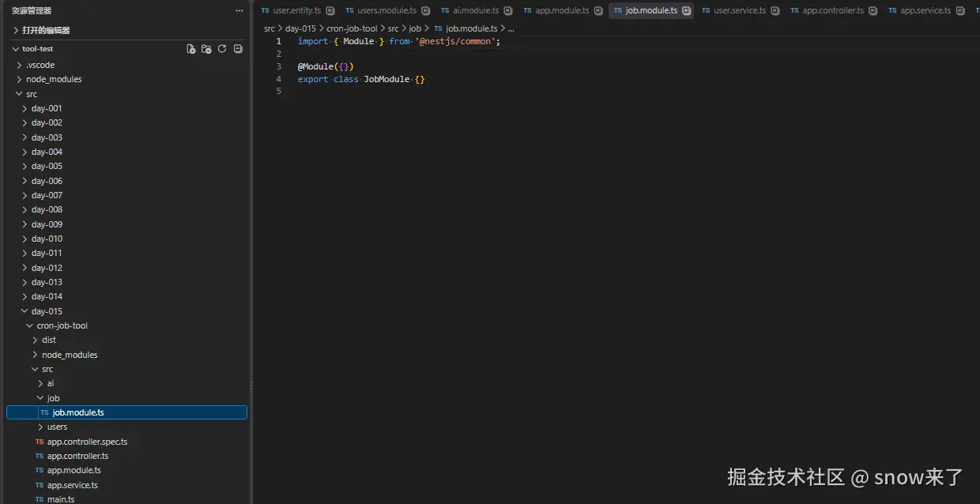Viewport: 980px width, 504px height.
Task: Refresh the explorer file tree
Action: [222, 49]
